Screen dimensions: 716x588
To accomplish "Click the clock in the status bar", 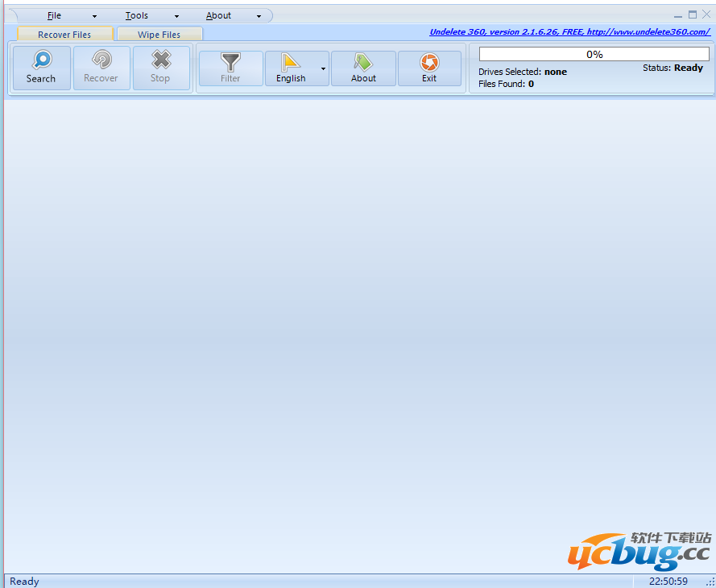I will point(668,582).
